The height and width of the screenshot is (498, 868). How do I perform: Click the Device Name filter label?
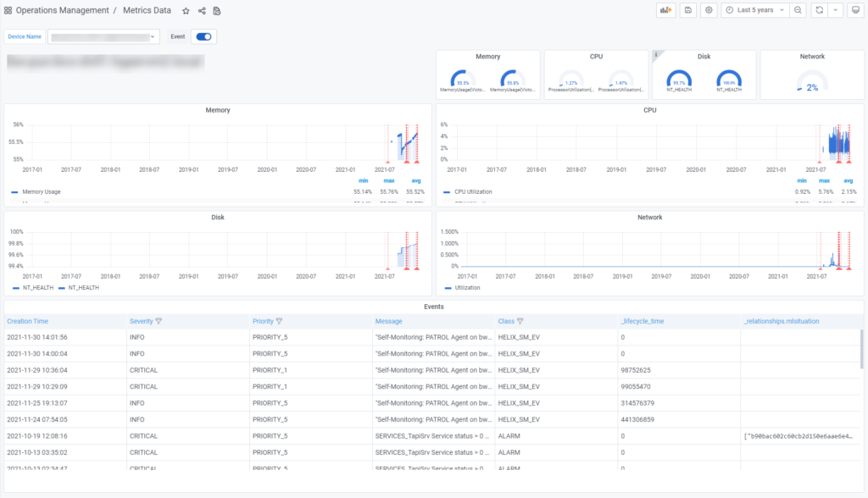point(24,36)
